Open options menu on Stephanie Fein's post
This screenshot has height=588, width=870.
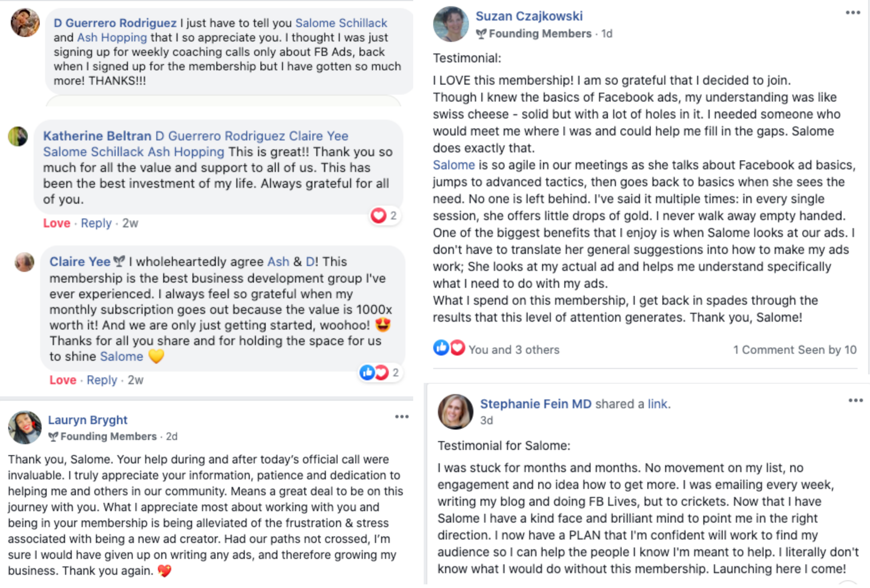coord(855,400)
